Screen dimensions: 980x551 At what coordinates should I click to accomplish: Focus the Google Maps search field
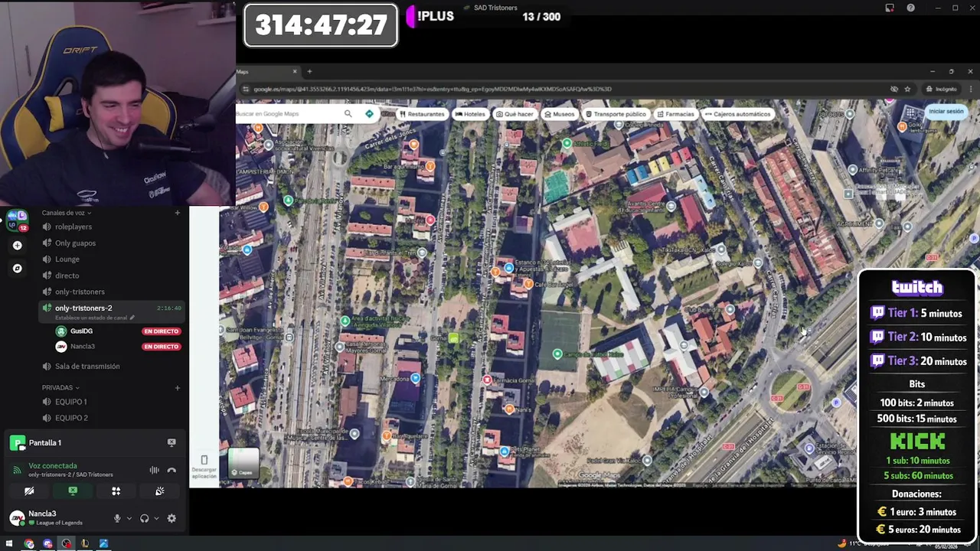coord(287,114)
